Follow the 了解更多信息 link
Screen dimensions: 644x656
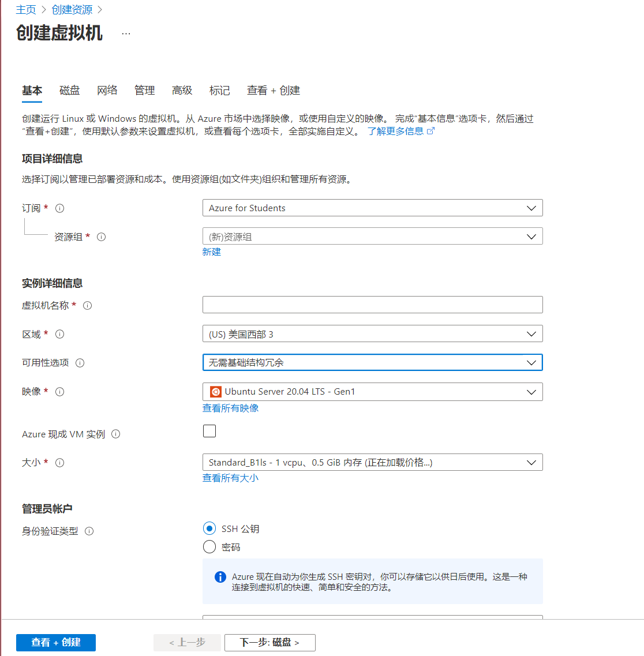pyautogui.click(x=395, y=132)
